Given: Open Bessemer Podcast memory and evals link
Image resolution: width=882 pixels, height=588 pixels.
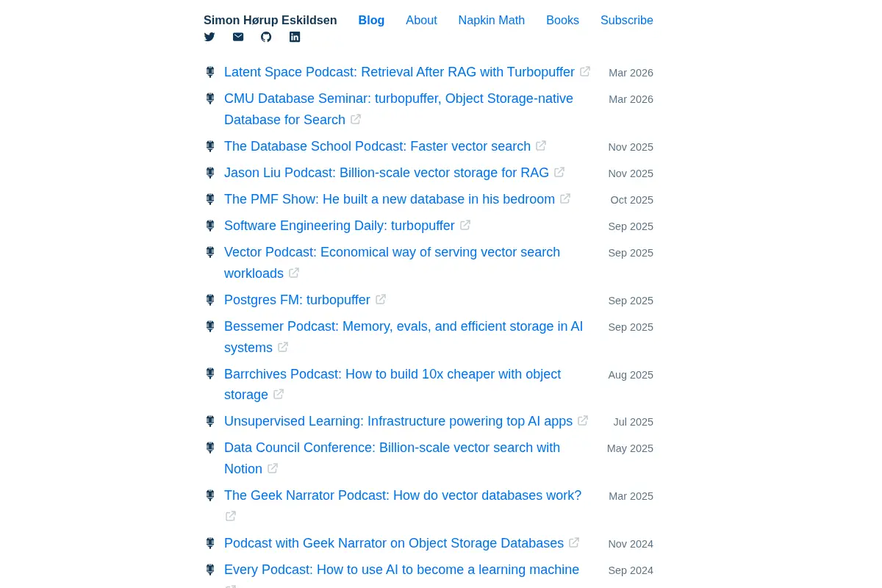Looking at the screenshot, I should (x=404, y=337).
